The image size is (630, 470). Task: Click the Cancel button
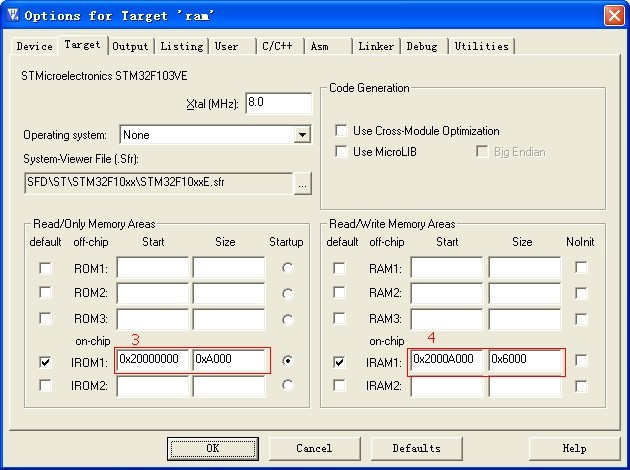coord(314,448)
